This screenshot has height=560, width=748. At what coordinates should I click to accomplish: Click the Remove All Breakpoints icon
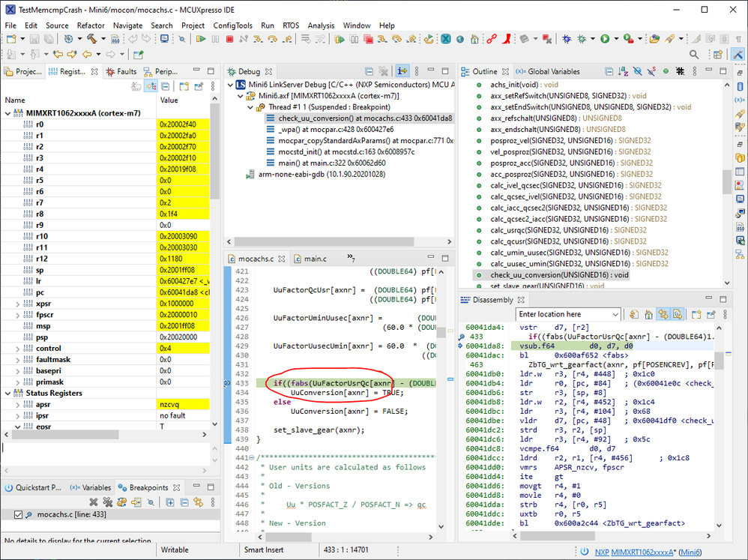[109, 502]
